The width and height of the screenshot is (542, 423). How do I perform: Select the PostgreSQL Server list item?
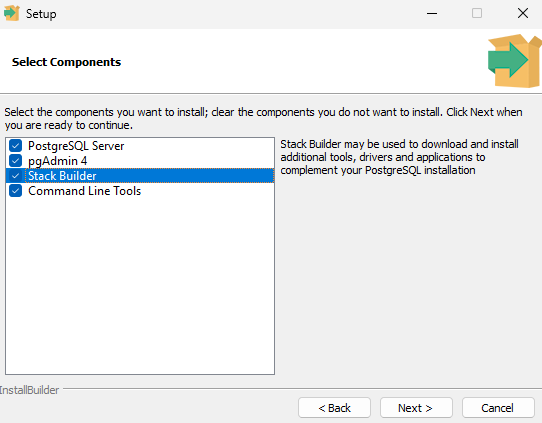pyautogui.click(x=76, y=146)
